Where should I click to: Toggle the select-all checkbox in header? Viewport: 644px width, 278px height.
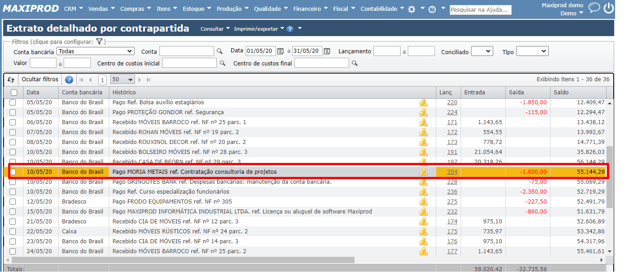(x=14, y=93)
